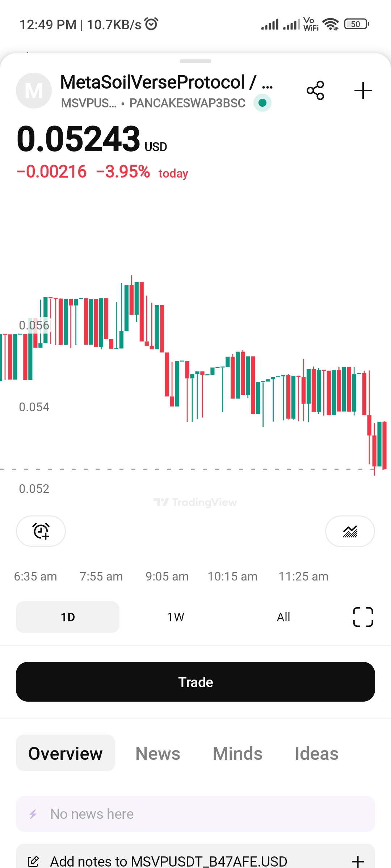Tap the plus icon beside the share icon
391x868 pixels.
click(x=363, y=90)
